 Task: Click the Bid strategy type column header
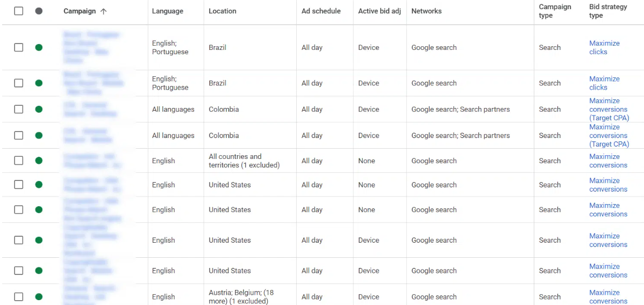click(608, 11)
